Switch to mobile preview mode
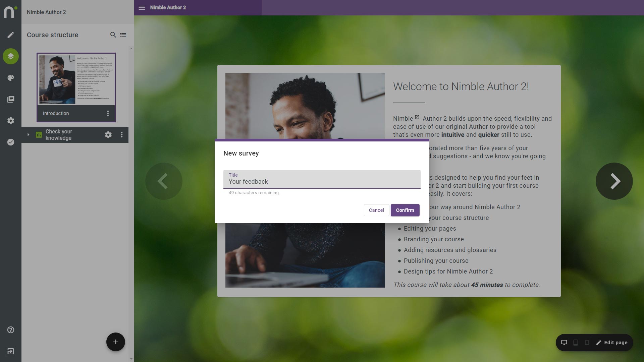The image size is (644, 362). [587, 343]
